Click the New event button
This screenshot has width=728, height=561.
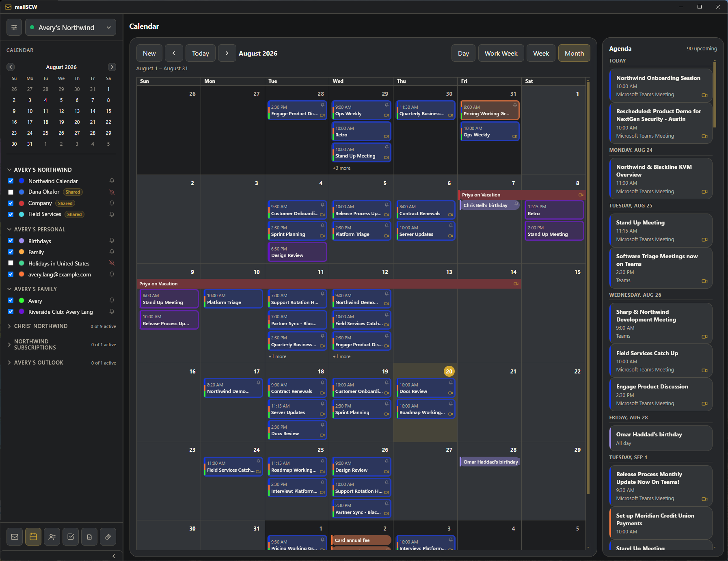click(149, 53)
